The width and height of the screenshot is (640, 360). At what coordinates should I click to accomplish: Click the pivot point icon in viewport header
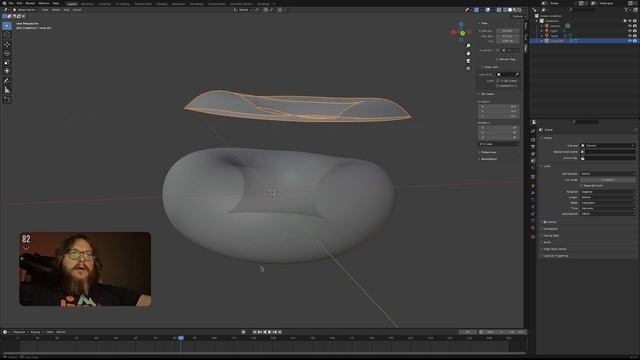tap(258, 10)
